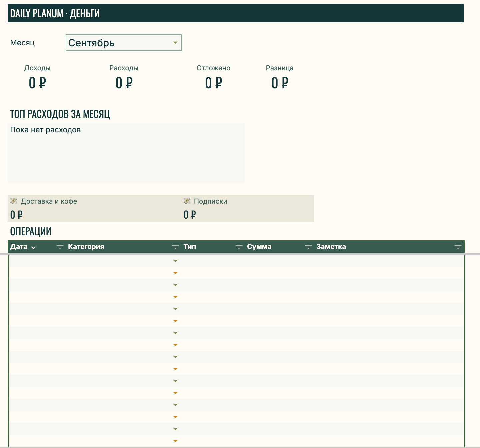Click the first empty Сумма cell in operations
The height and width of the screenshot is (448, 480).
pos(279,261)
